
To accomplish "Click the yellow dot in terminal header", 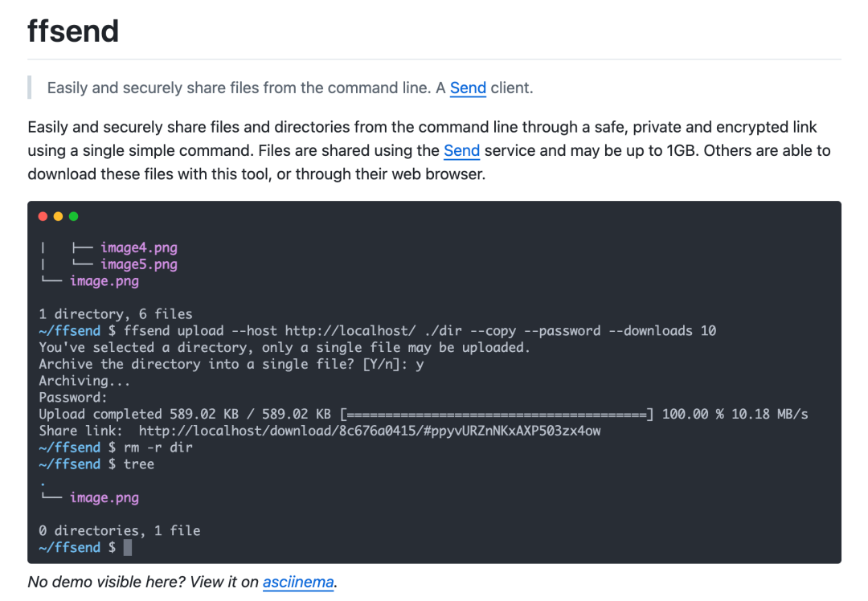I will pos(58,216).
